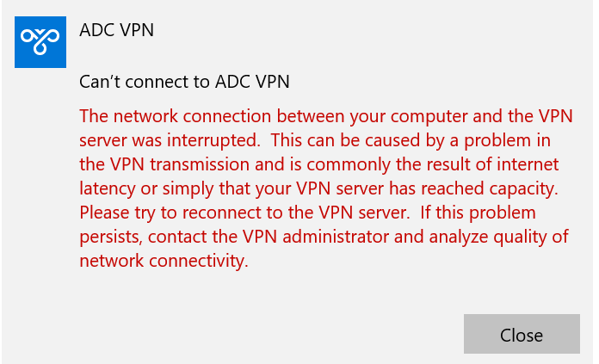Click the words "VPN administrator" in the message

click(316, 237)
